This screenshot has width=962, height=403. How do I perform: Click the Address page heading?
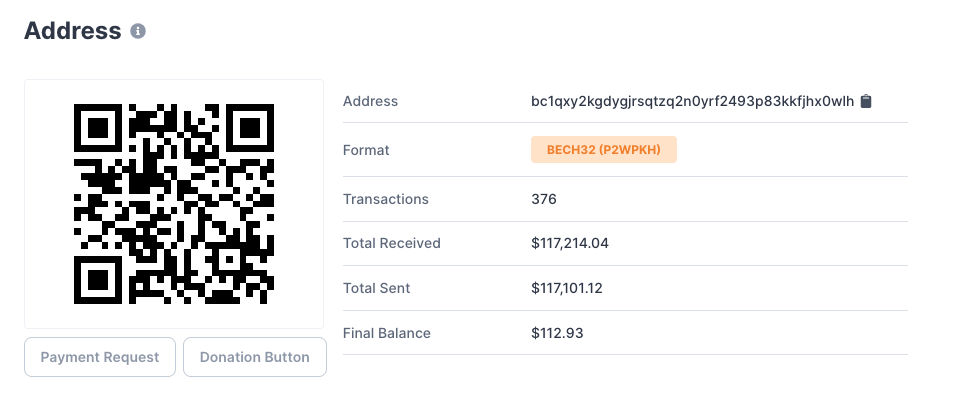pyautogui.click(x=72, y=30)
